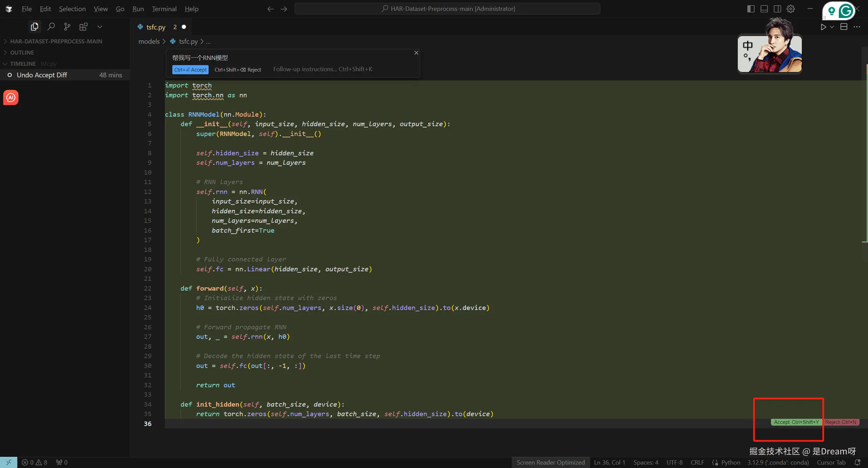Open the Extensions blocks icon
This screenshot has height=468, width=868.
click(x=83, y=26)
